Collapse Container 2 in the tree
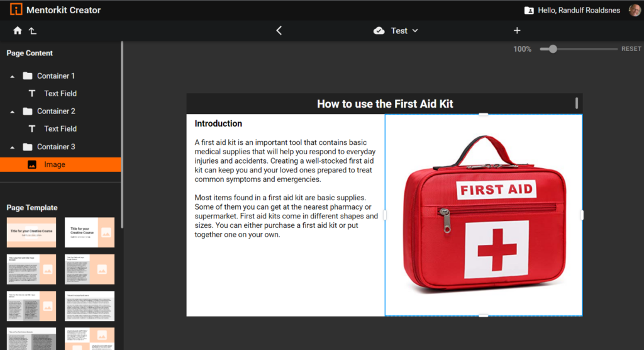Screen dimensions: 644x350 tap(13, 111)
